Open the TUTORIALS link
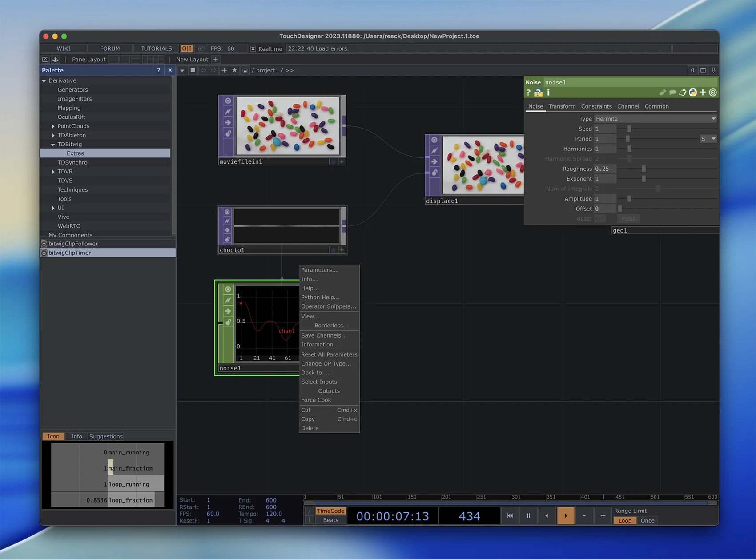Viewport: 756px width, 559px height. click(x=156, y=48)
